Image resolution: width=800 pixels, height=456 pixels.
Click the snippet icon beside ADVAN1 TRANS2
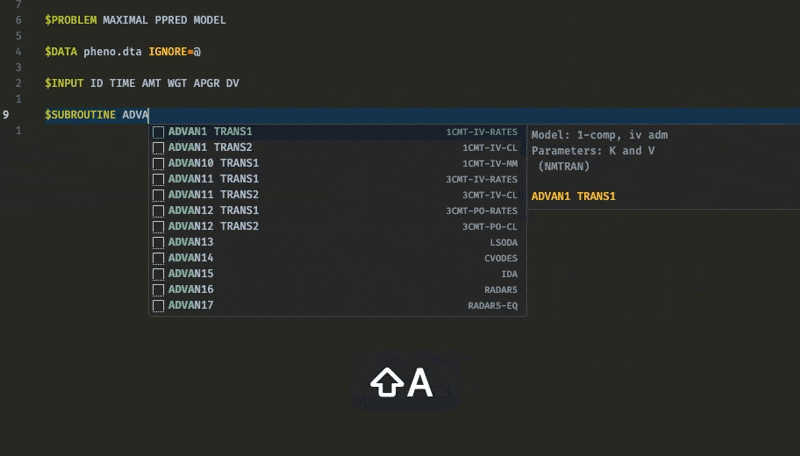pyautogui.click(x=158, y=148)
